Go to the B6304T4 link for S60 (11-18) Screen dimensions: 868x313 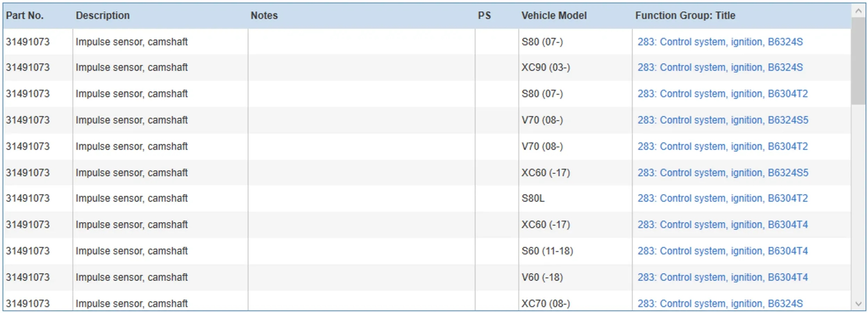pos(723,251)
